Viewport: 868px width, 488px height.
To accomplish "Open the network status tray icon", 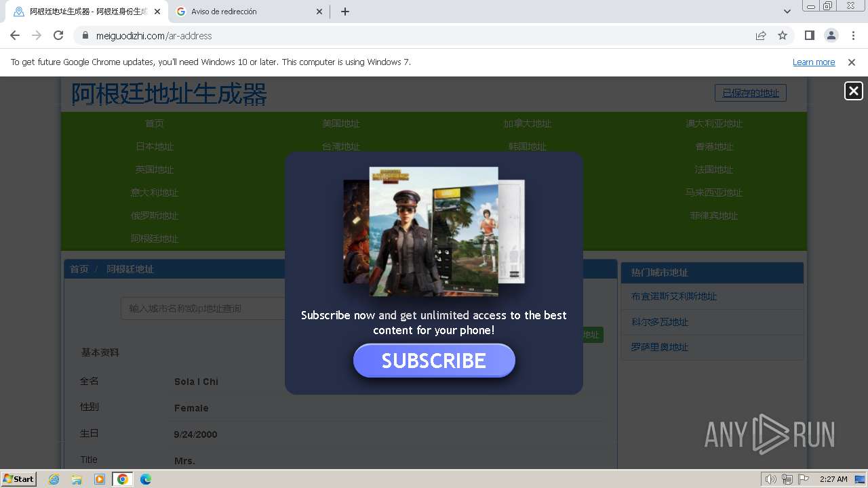I will click(x=787, y=479).
